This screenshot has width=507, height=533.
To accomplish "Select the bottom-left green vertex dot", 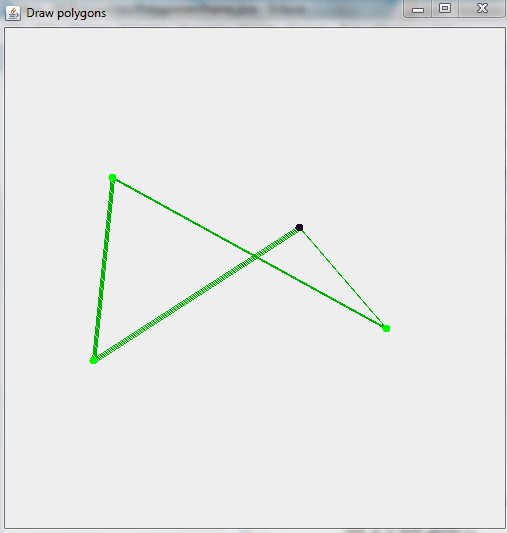I will pyautogui.click(x=93, y=360).
